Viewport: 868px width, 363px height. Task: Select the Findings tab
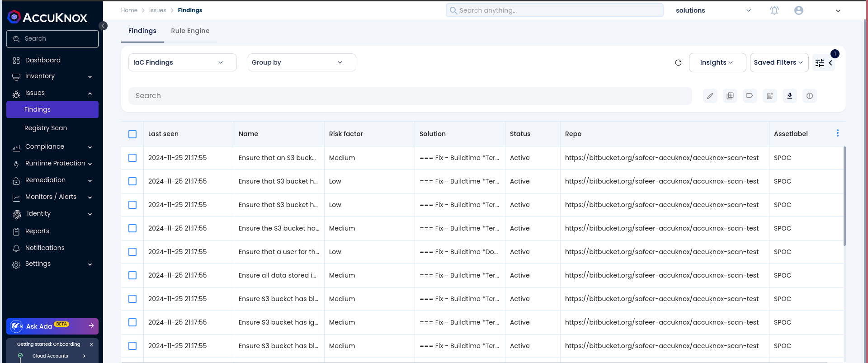[142, 31]
